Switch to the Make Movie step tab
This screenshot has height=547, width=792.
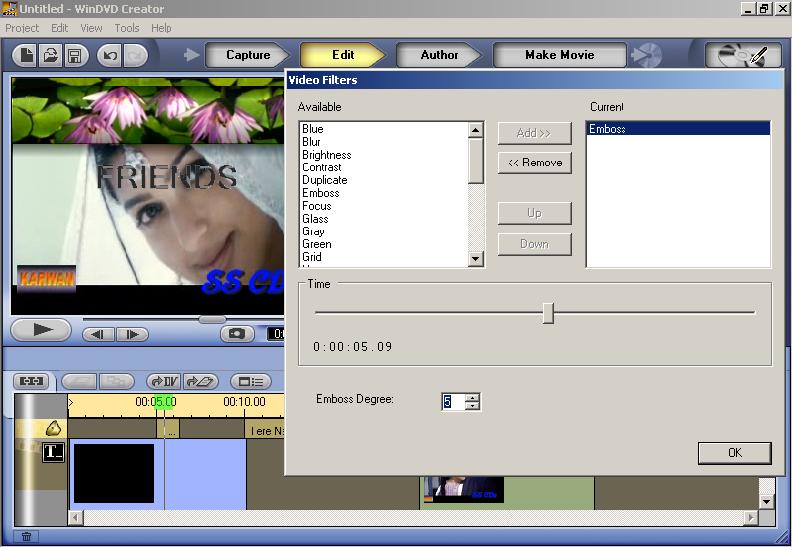coord(559,55)
